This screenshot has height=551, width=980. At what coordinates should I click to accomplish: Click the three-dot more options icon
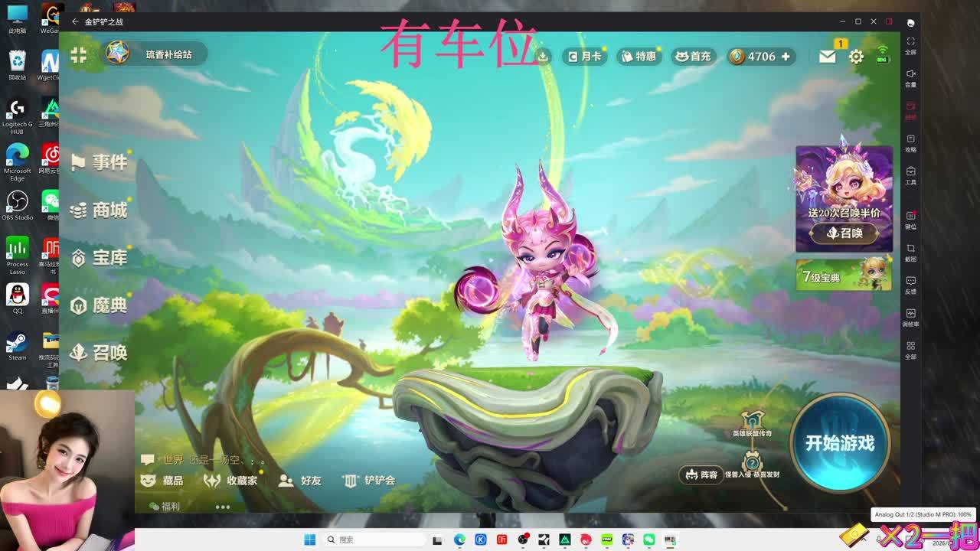click(223, 507)
